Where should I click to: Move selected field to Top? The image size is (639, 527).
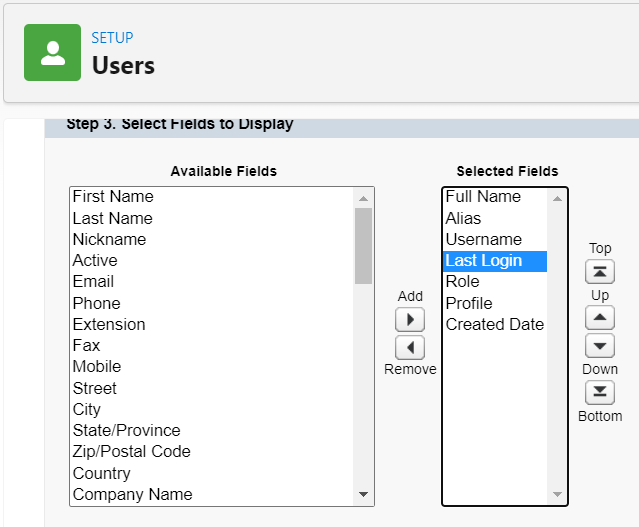600,272
